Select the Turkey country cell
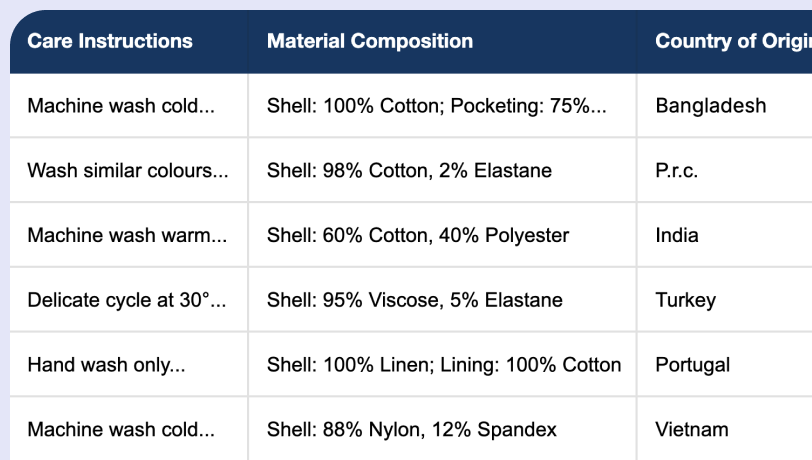This screenshot has width=812, height=460. (x=685, y=300)
